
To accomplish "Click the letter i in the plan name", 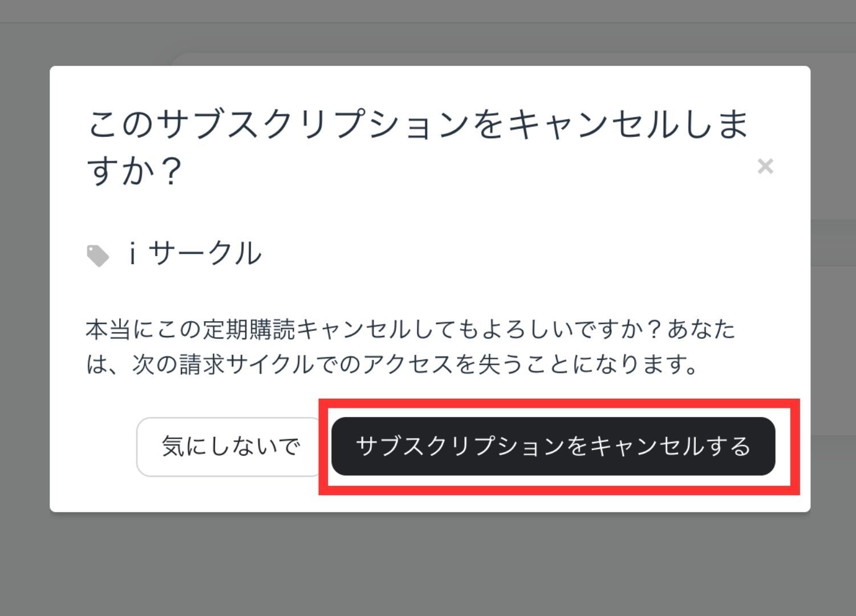I will coord(132,254).
